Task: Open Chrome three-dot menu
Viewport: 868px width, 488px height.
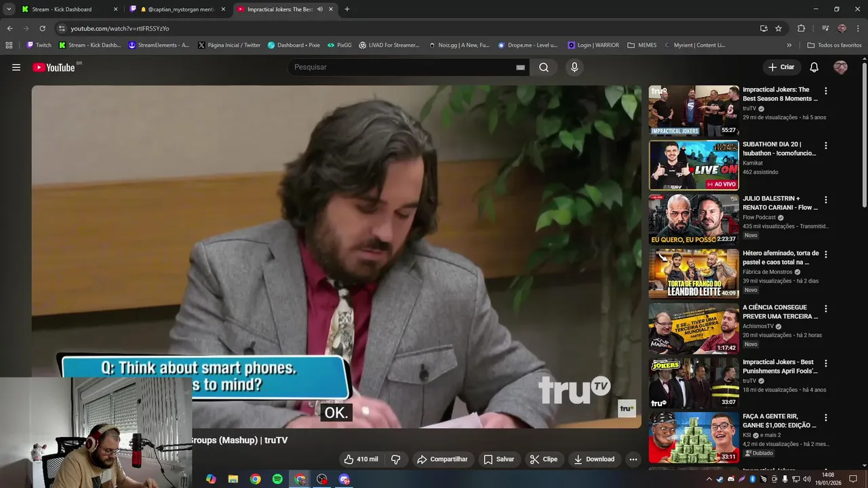Action: [859, 28]
